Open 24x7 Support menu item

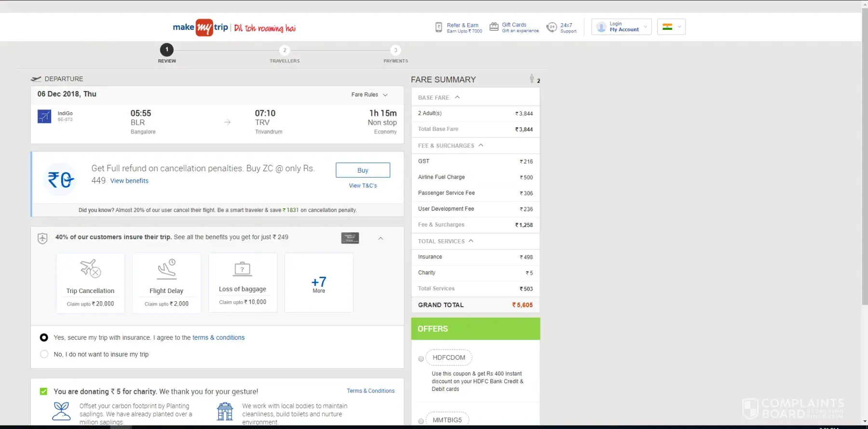(562, 27)
